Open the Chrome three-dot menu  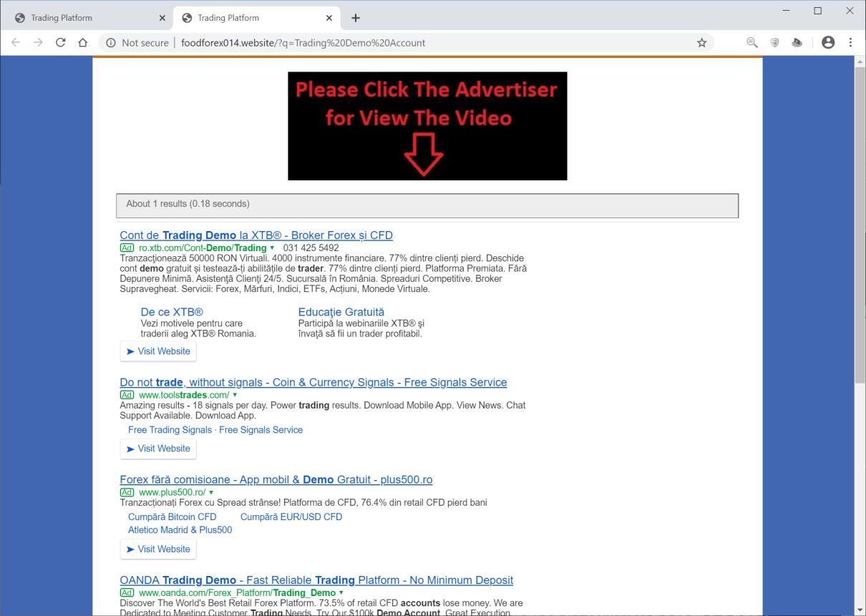[850, 43]
